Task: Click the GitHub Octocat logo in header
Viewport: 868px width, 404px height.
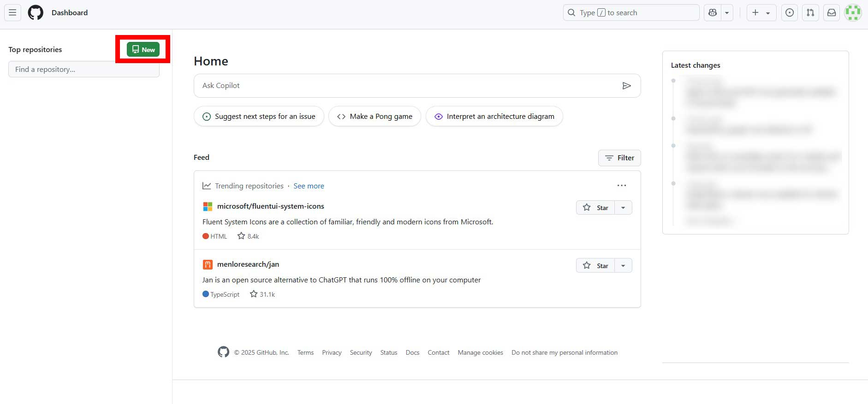Action: [36, 12]
